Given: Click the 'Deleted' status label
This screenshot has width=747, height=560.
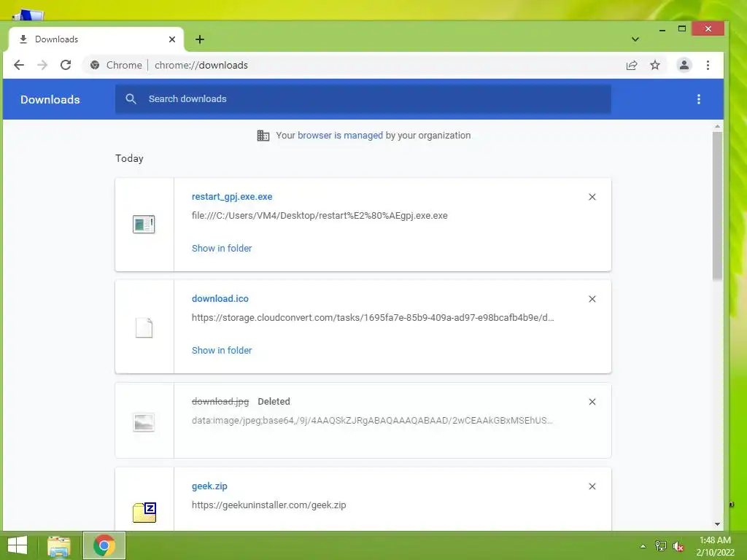Looking at the screenshot, I should [274, 402].
